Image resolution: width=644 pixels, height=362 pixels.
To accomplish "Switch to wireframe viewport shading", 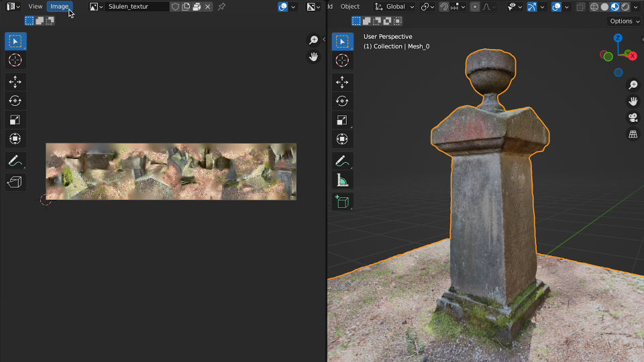I will click(x=594, y=7).
